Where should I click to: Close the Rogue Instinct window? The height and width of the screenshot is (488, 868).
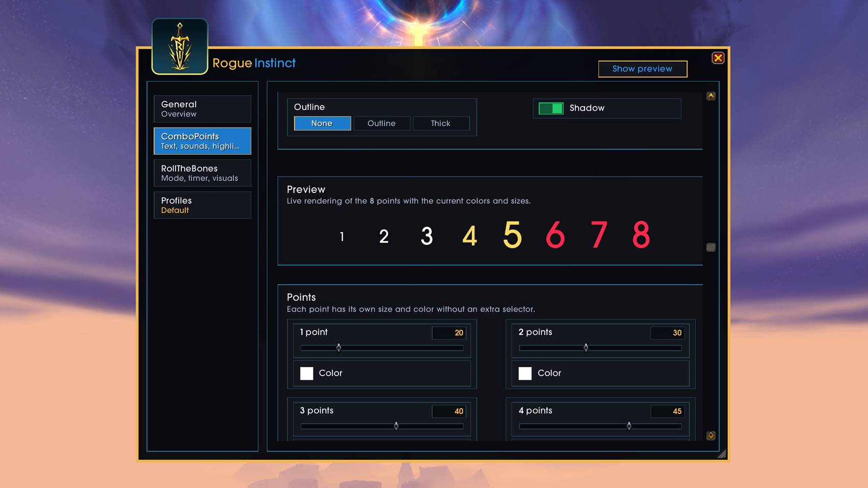718,58
